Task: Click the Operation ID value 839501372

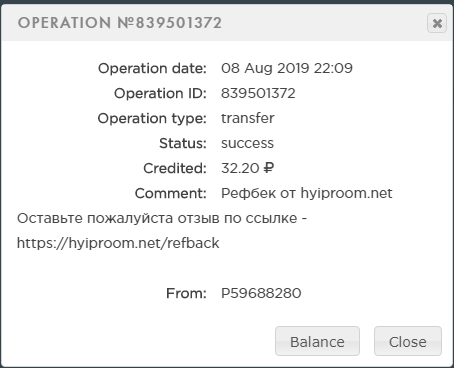Action: pyautogui.click(x=258, y=93)
